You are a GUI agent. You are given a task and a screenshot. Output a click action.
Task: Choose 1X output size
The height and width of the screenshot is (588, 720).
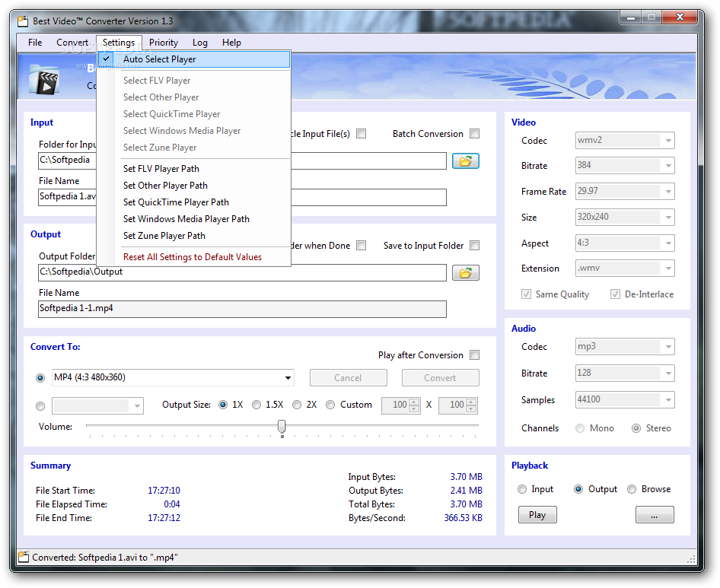(x=223, y=405)
